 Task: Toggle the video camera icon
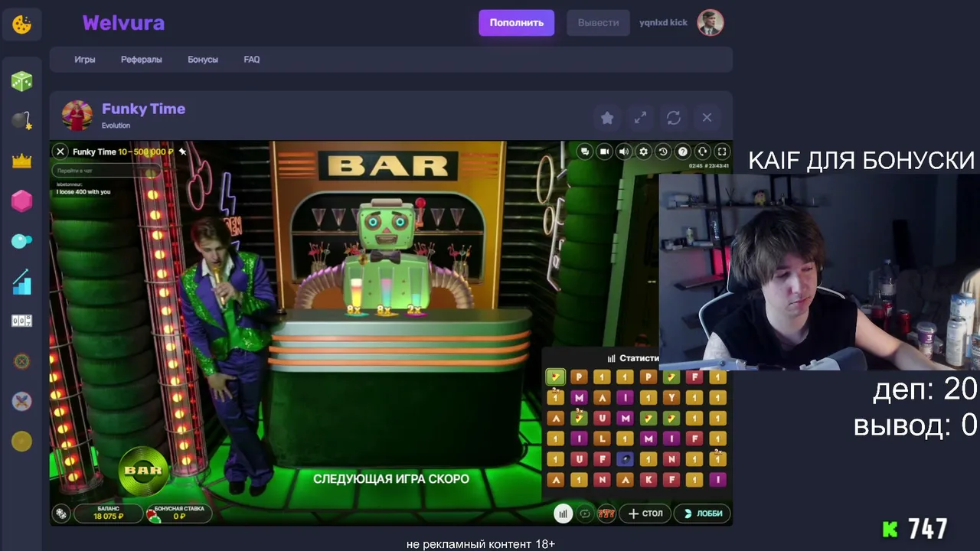click(x=604, y=152)
